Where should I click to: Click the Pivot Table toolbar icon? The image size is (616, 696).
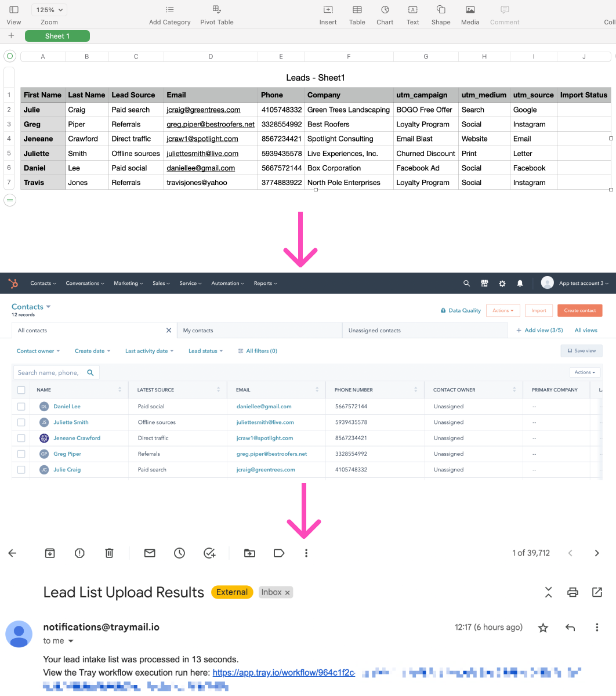(x=217, y=9)
